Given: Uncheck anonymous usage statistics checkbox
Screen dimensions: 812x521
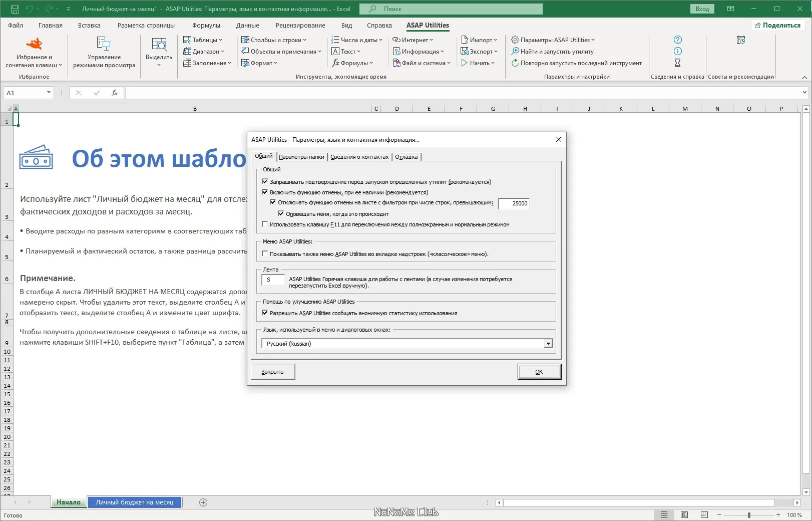Looking at the screenshot, I should pos(265,313).
